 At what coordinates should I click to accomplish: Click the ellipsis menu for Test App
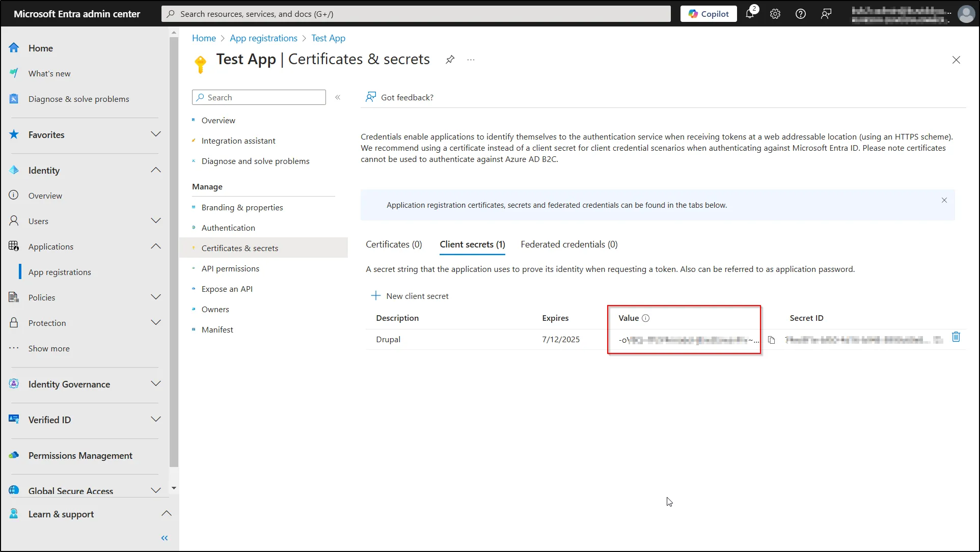pos(471,60)
